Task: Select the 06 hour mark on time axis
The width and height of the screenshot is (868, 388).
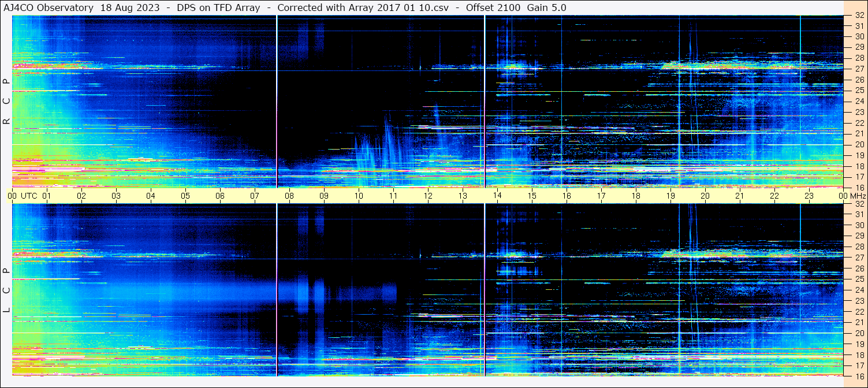Action: click(x=221, y=196)
